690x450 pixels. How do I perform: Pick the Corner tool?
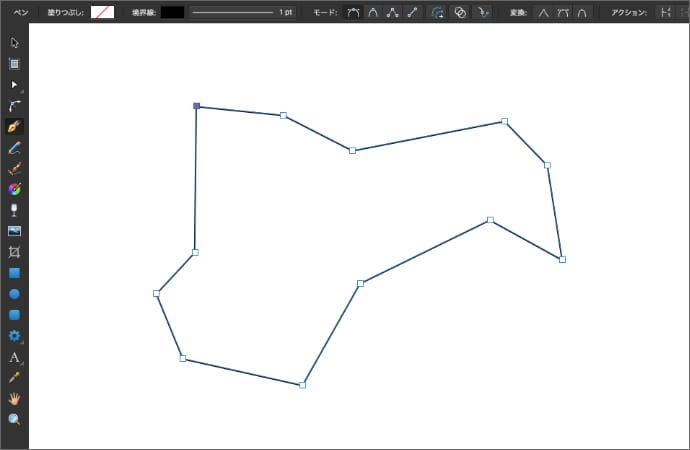pyautogui.click(x=14, y=106)
